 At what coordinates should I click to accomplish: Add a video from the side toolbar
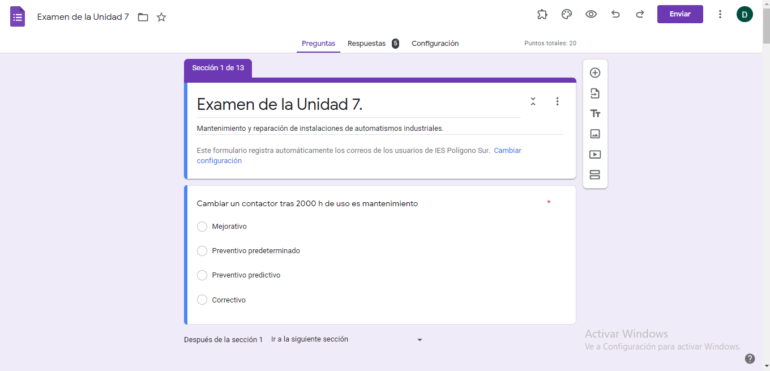(x=595, y=154)
